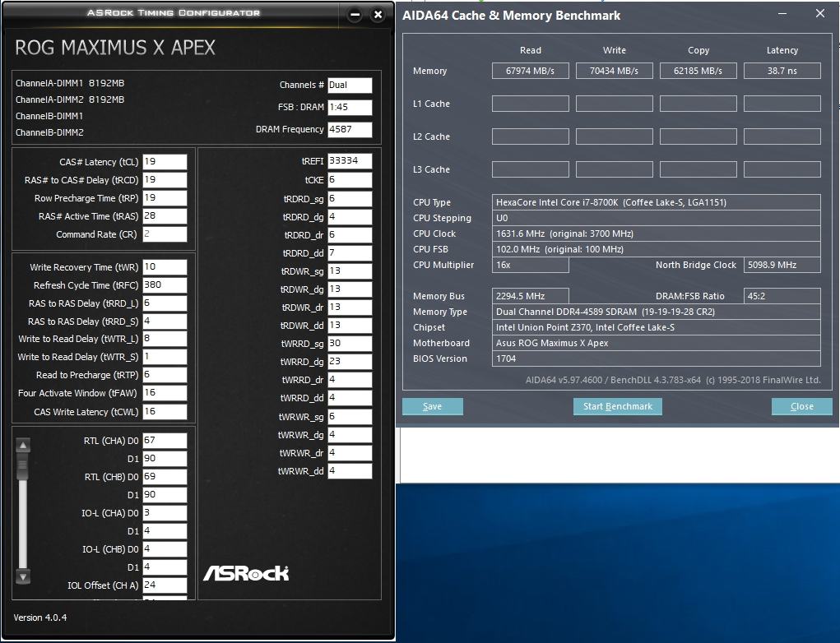
Task: Click the DRAM:FSB Ratio value 45:2
Action: click(782, 296)
